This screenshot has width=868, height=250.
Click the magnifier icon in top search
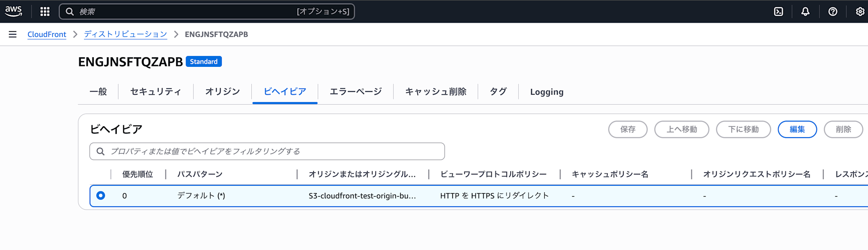[x=69, y=12]
